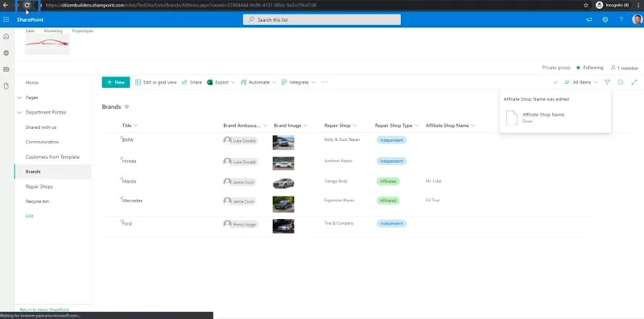Open the Help question mark
The height and width of the screenshot is (319, 644).
621,19
